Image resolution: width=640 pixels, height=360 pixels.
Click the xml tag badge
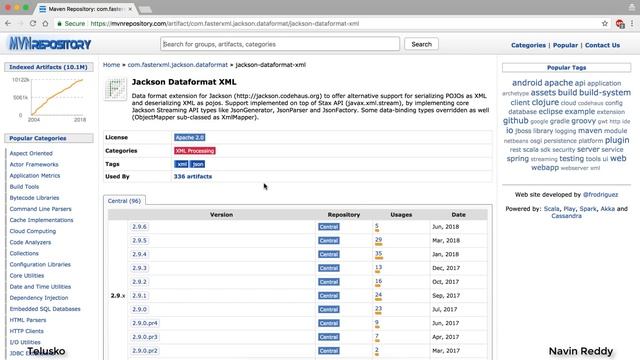click(181, 164)
